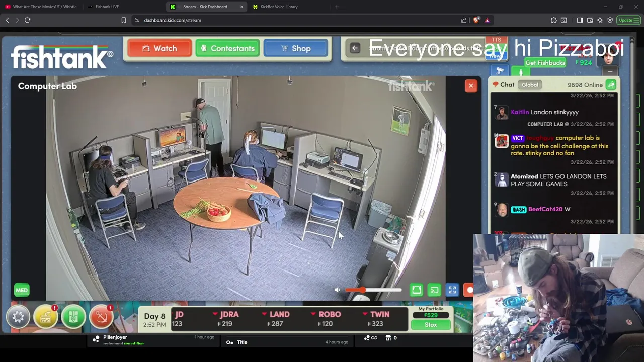Switch to the Fishtank LIVE browser tab

(x=107, y=7)
